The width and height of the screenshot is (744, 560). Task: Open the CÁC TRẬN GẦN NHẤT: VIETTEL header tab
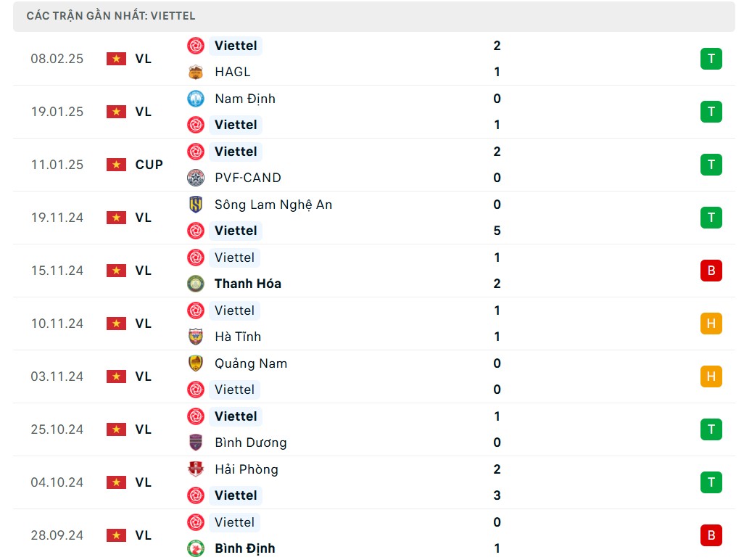tap(372, 15)
